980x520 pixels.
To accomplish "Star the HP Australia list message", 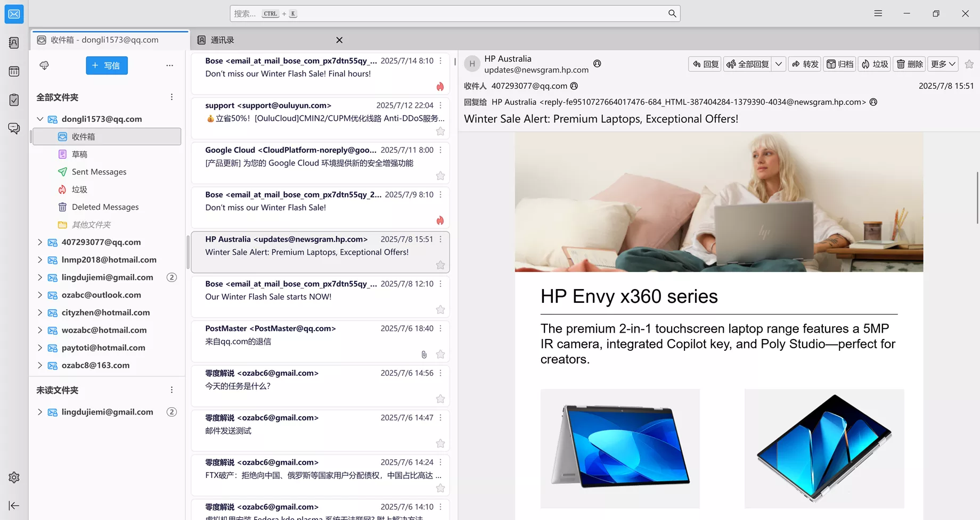I will pyautogui.click(x=440, y=265).
